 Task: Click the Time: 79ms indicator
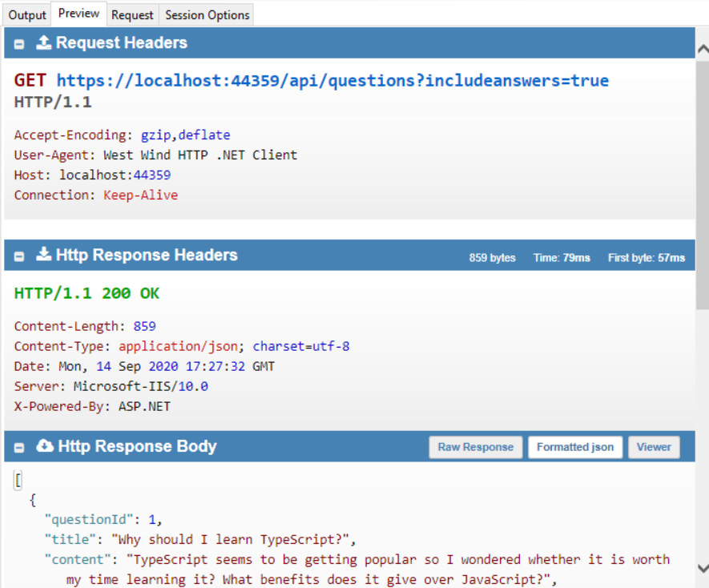(x=561, y=256)
